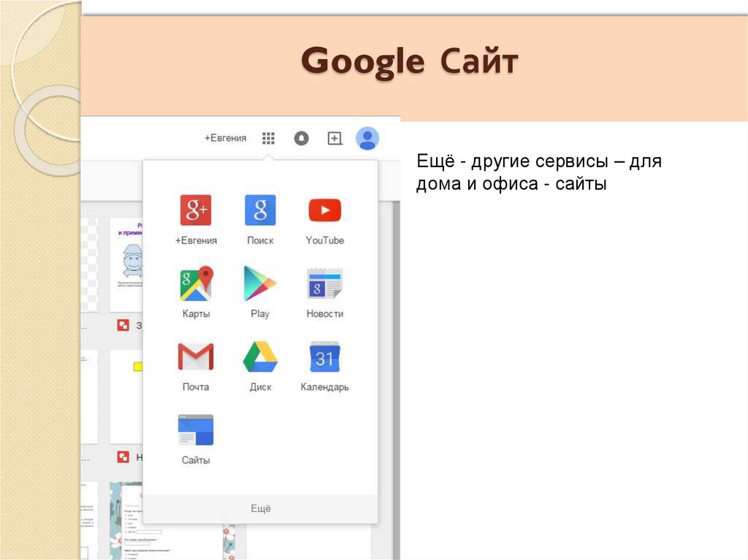Click the red icon beside the letter З
Viewport: 748px width, 560px height.
coord(123,326)
